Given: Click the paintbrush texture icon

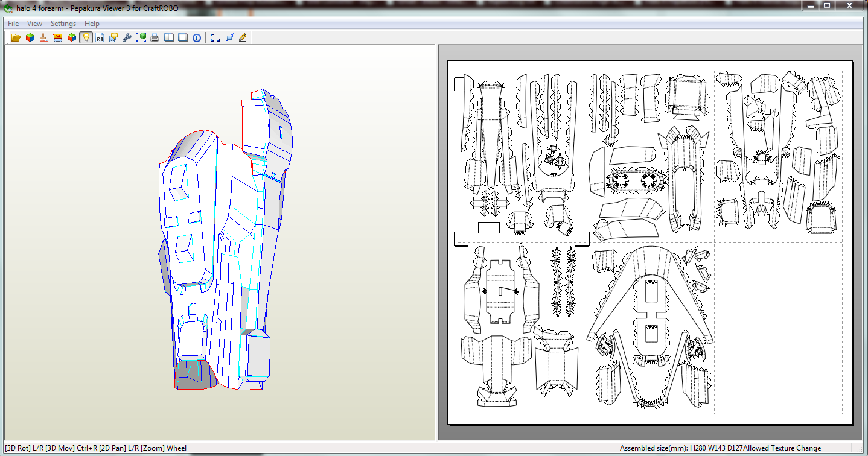Looking at the screenshot, I should tap(43, 37).
